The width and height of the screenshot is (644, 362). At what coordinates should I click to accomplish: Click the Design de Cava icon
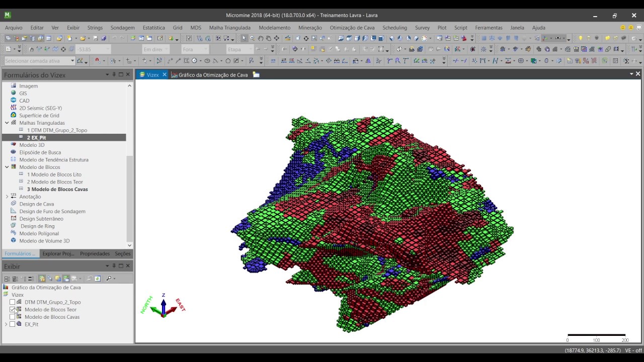click(x=14, y=204)
